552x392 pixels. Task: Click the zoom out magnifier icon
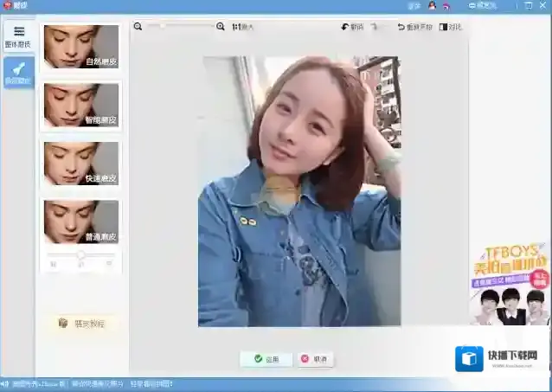pos(138,27)
